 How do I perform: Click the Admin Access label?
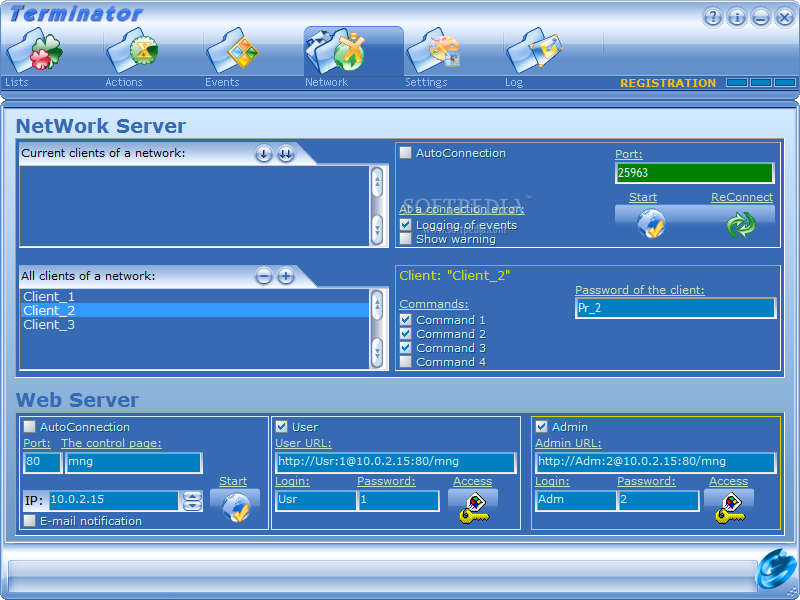tap(729, 481)
